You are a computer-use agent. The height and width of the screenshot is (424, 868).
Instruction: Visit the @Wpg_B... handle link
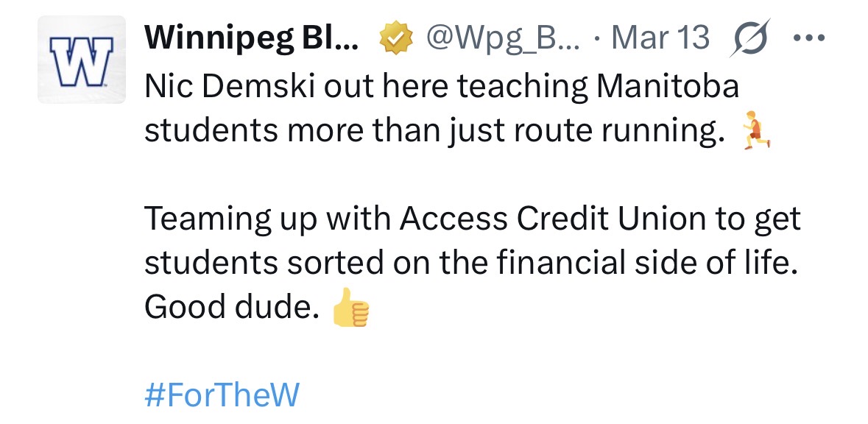click(503, 38)
